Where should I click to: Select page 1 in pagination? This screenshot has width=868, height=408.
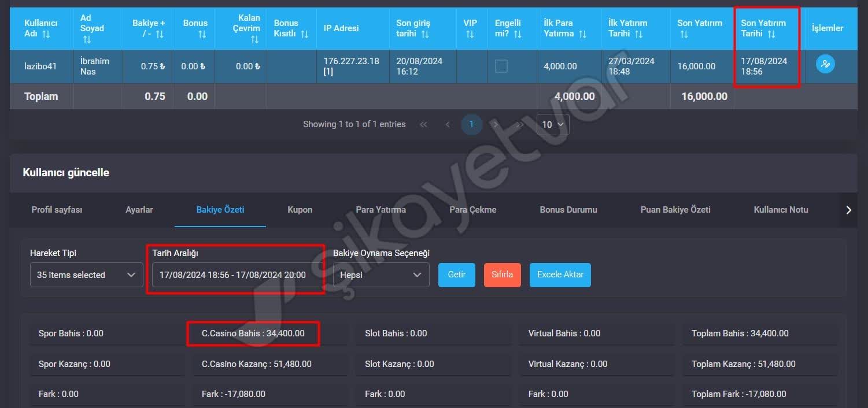[471, 125]
